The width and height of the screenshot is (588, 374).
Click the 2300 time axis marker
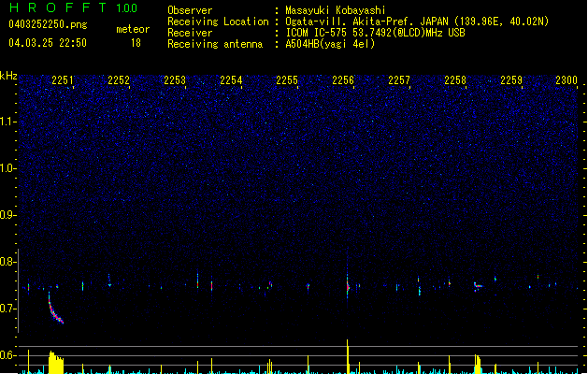(566, 79)
